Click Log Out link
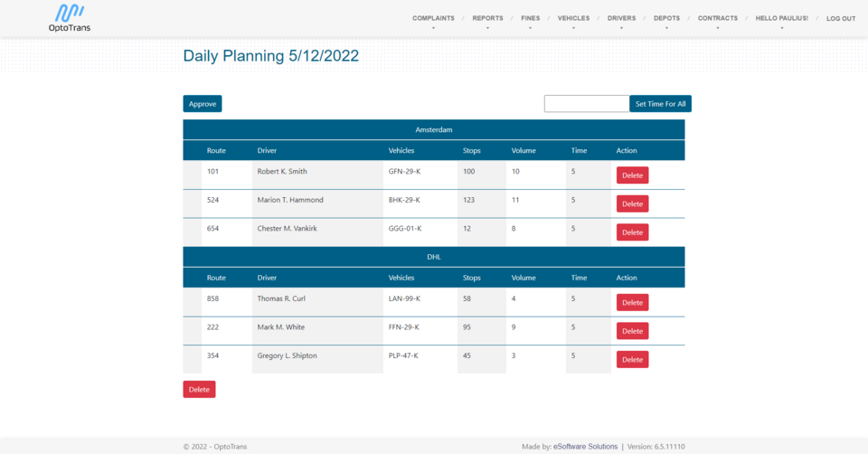 pos(841,19)
